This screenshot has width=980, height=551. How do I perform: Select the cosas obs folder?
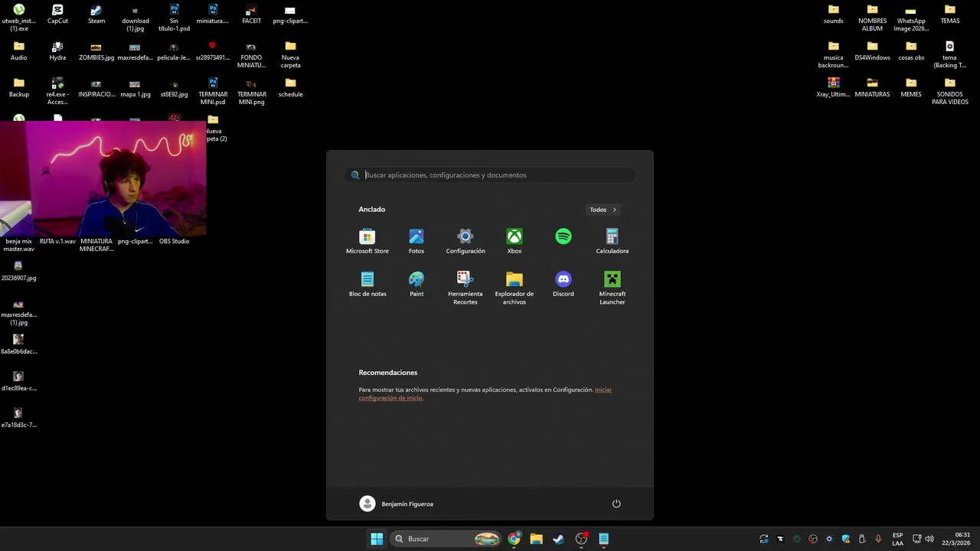[911, 51]
